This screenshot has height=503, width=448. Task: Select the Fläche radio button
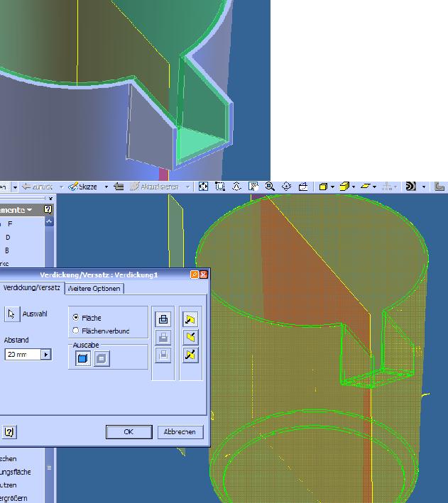(x=76, y=318)
